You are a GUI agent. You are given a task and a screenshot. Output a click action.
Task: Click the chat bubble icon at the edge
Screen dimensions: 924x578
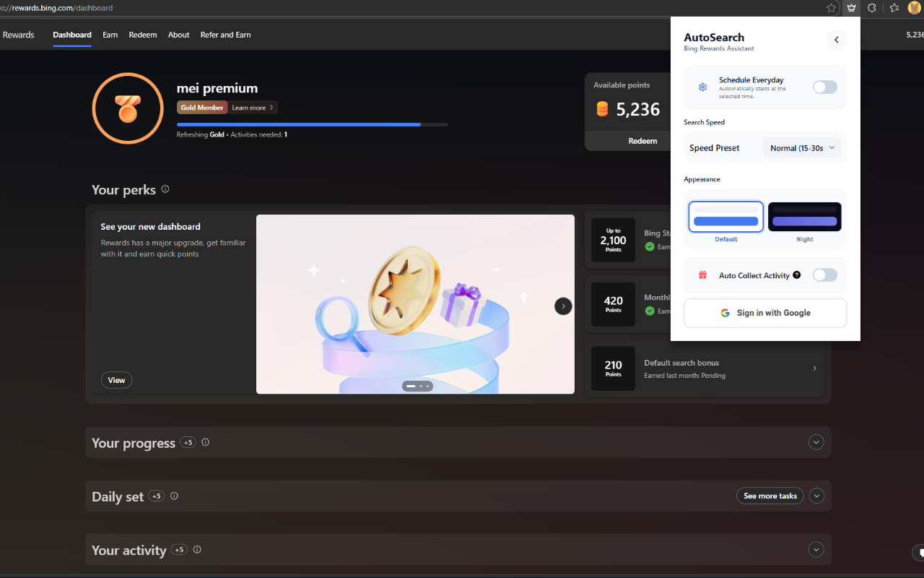[x=920, y=553]
